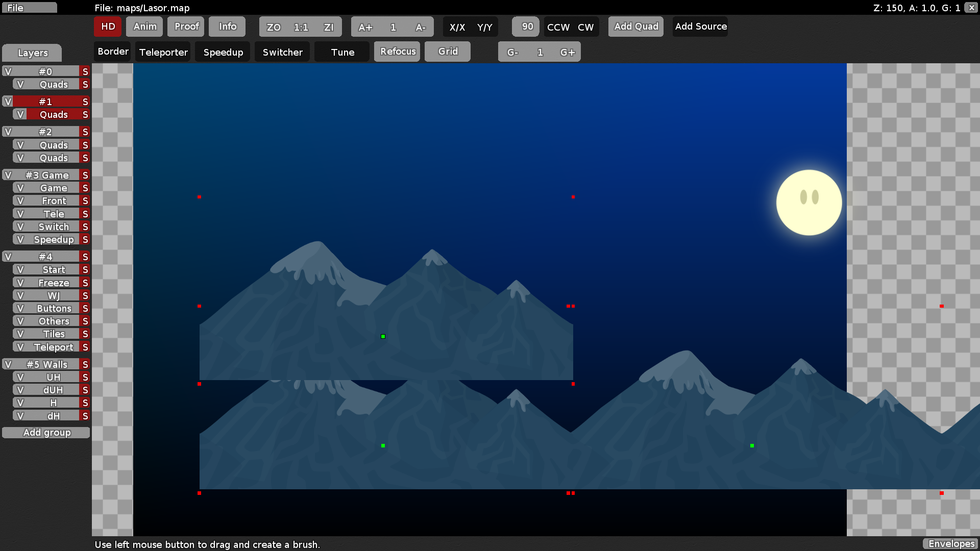
Task: Zoom the map to 1:1 scale
Action: pyautogui.click(x=300, y=27)
